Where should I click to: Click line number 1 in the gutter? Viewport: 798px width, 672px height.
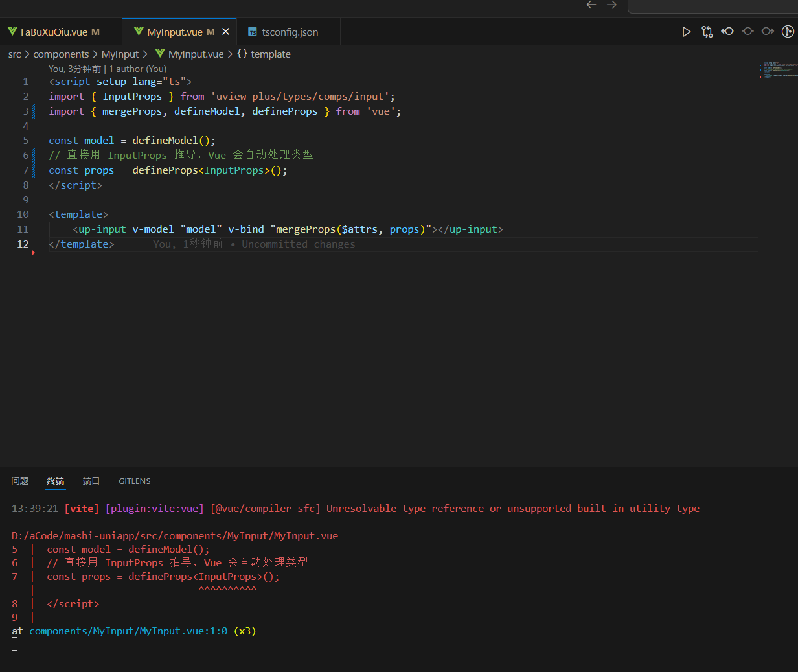(26, 82)
